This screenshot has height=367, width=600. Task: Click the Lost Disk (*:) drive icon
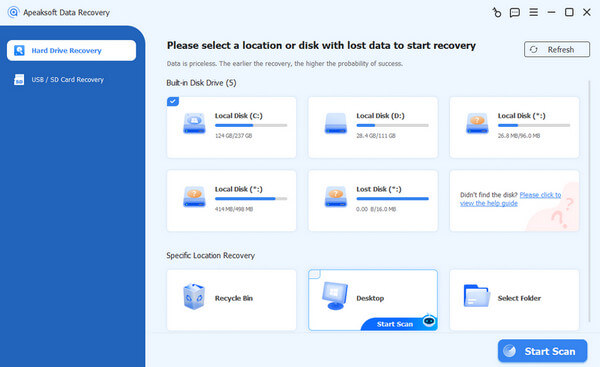tap(336, 197)
